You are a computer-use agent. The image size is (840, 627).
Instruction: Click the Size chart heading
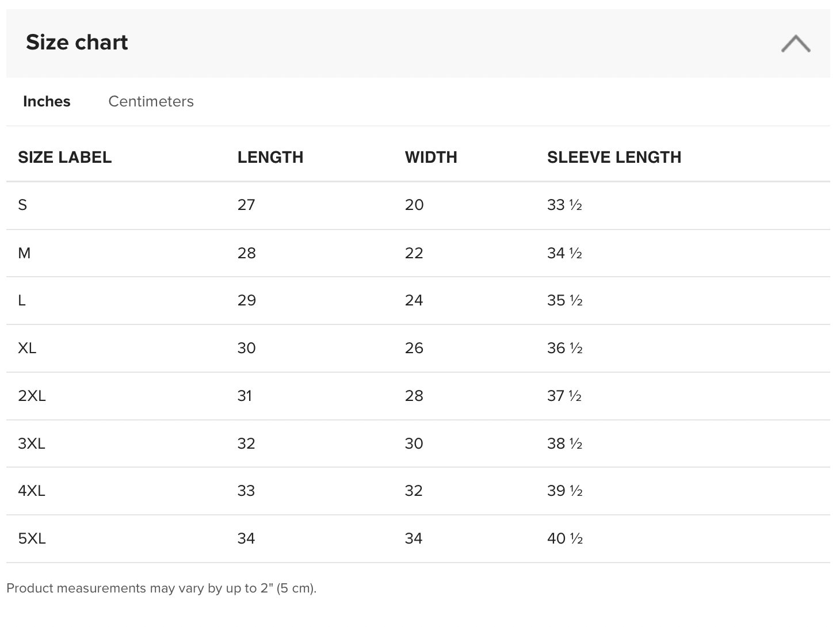(77, 43)
